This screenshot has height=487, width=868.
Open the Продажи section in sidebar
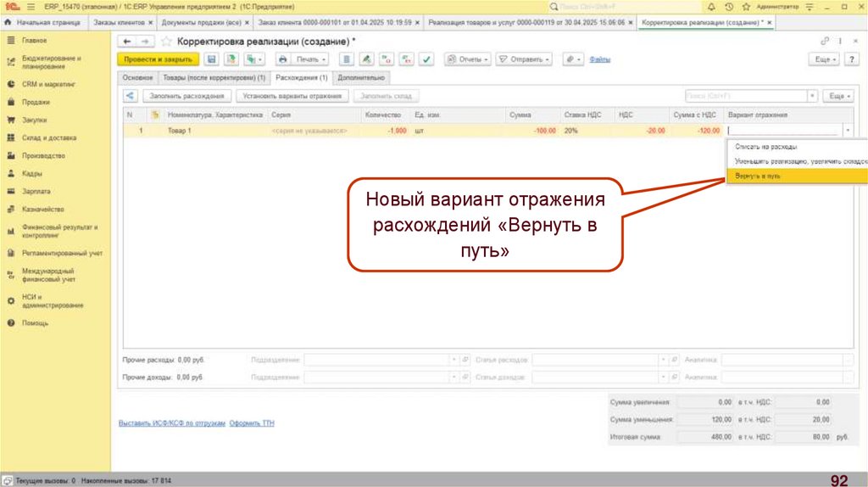(x=35, y=102)
